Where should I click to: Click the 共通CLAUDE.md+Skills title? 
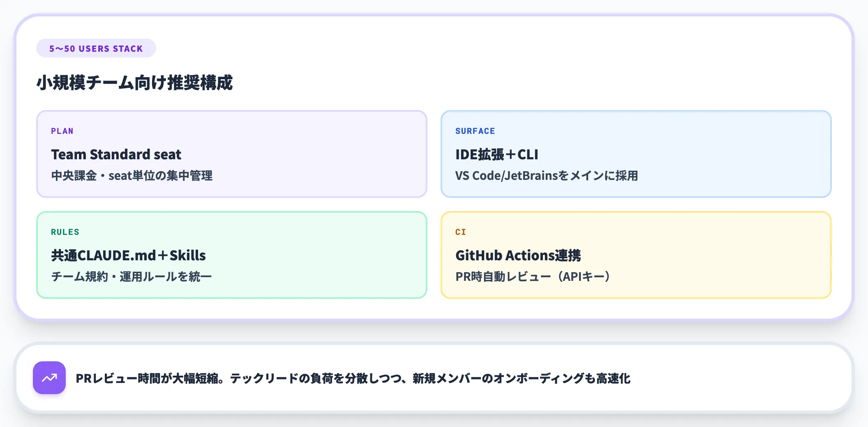tap(128, 255)
